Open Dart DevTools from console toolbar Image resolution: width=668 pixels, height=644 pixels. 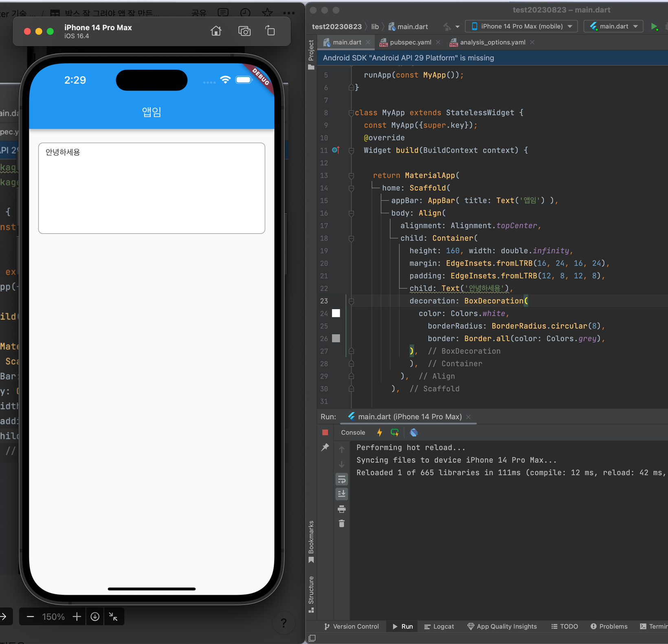click(x=414, y=432)
